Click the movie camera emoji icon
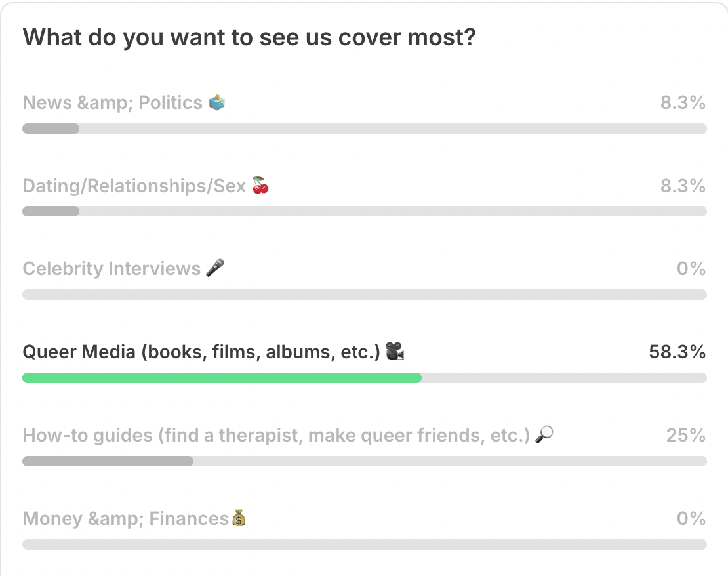This screenshot has width=728, height=576. pyautogui.click(x=394, y=352)
